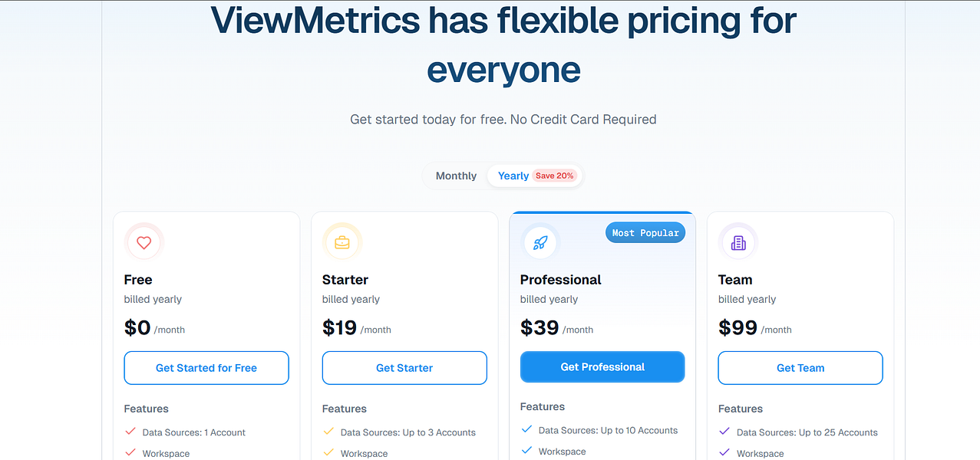Switch billing to Monthly
The height and width of the screenshot is (460, 980).
click(x=456, y=176)
